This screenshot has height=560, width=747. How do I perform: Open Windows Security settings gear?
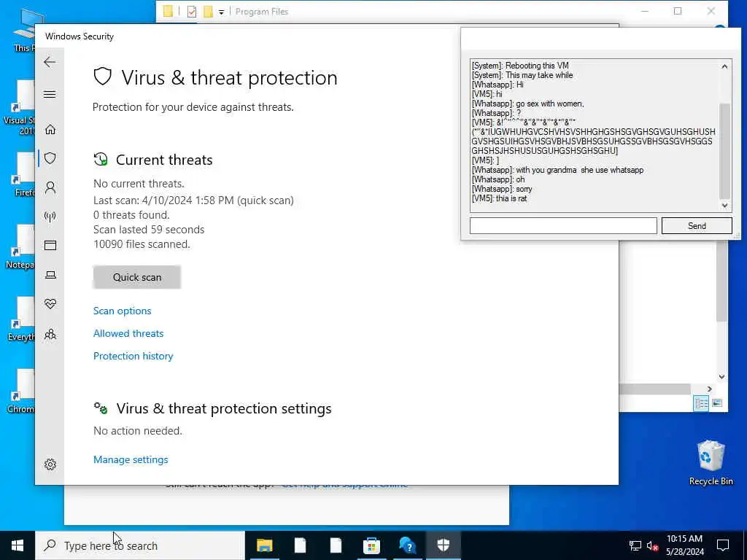[50, 464]
